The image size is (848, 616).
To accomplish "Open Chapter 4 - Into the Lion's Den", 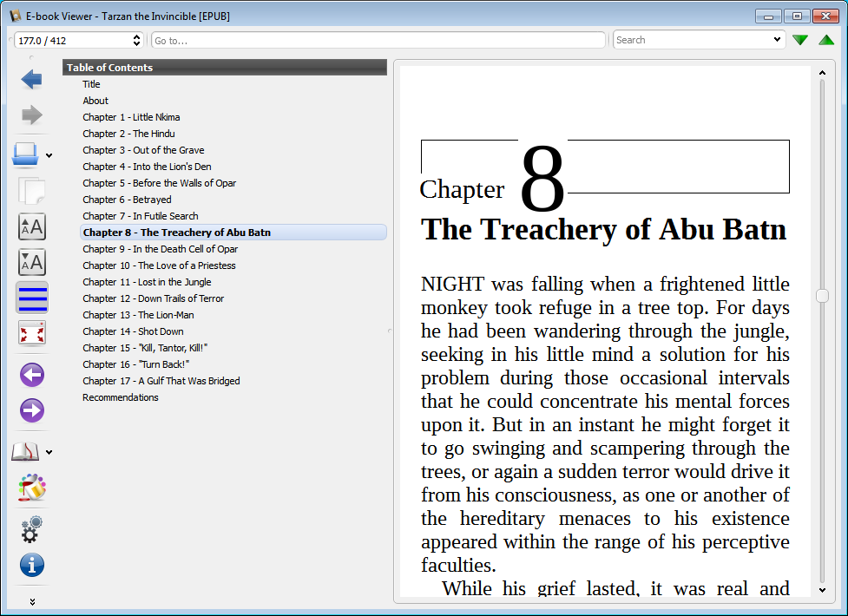I will (147, 167).
